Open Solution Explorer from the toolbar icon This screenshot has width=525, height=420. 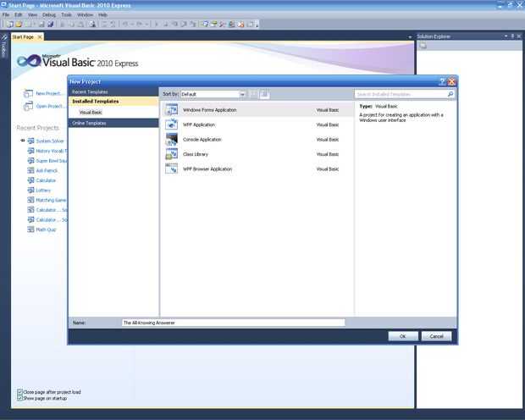pyautogui.click(x=205, y=24)
